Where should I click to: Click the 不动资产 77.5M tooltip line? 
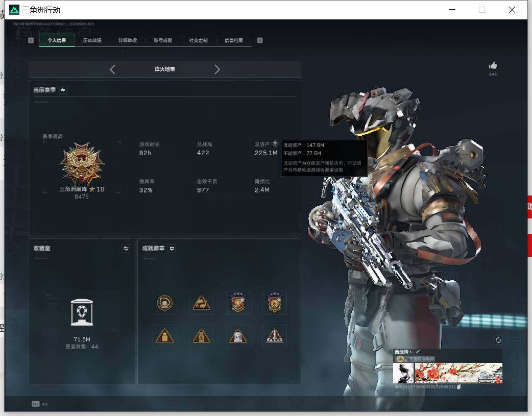[x=302, y=153]
